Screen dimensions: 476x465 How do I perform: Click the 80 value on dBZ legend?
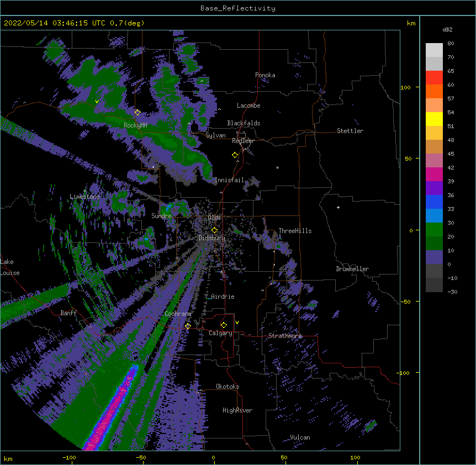pos(451,44)
